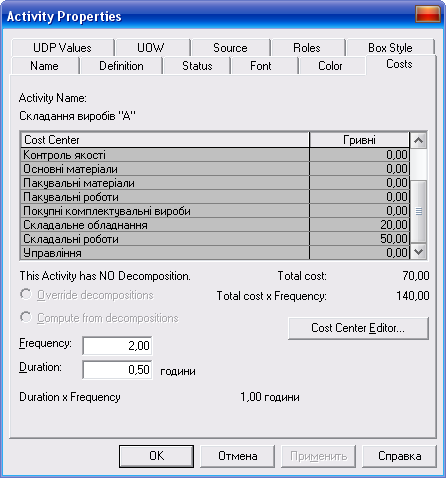Viewport: 446px width, 478px height.
Task: Click the Управління 0,00 value
Action: click(359, 253)
